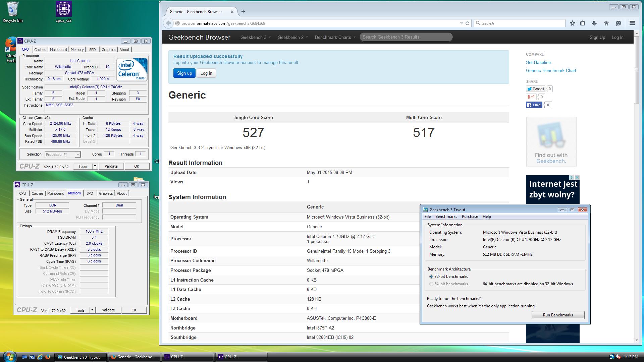Screen dimensions: 644x362
Task: Switch to Geekbench 3 Tryout taskbar button
Action: coord(80,357)
